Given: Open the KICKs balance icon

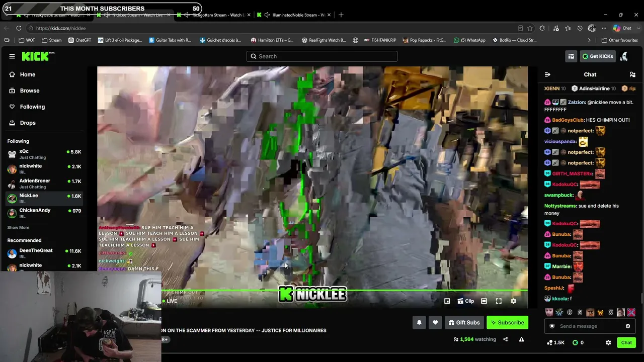Looking at the screenshot, I should tap(576, 342).
